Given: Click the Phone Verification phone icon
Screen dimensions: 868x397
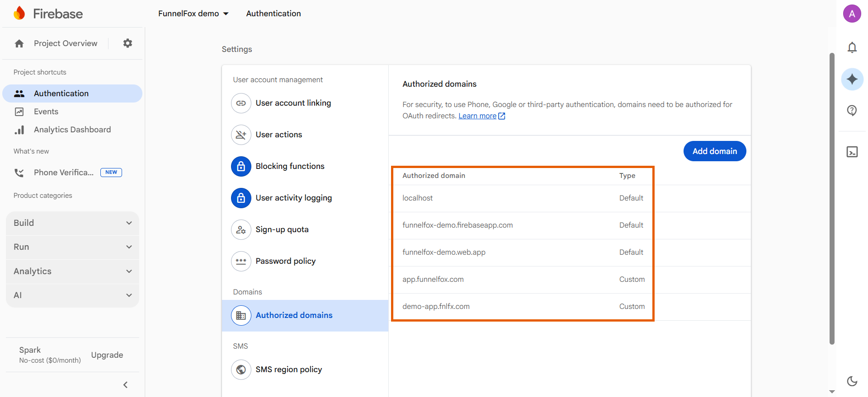Looking at the screenshot, I should click(x=19, y=173).
